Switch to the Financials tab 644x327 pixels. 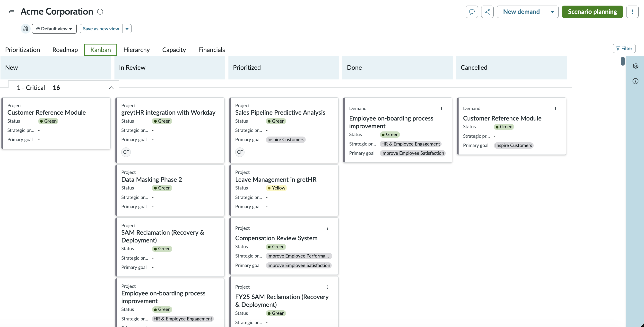tap(211, 50)
